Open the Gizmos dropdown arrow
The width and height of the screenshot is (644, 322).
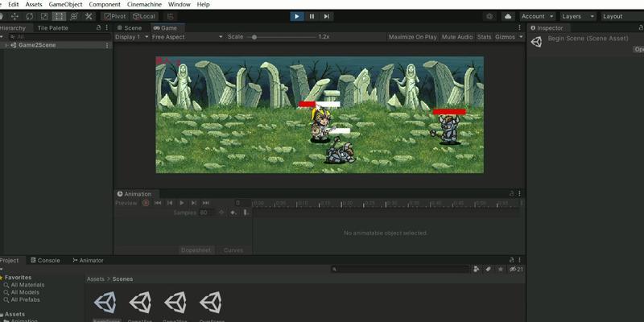click(x=521, y=37)
